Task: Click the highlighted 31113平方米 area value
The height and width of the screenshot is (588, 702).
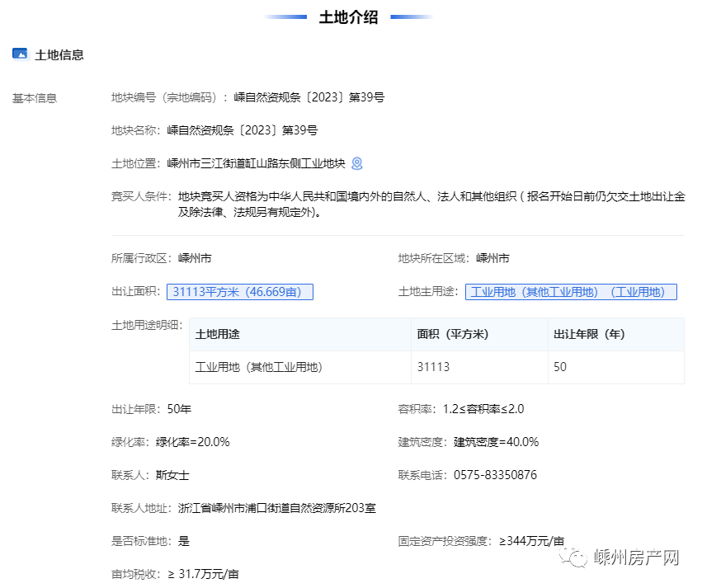Action: pos(240,292)
